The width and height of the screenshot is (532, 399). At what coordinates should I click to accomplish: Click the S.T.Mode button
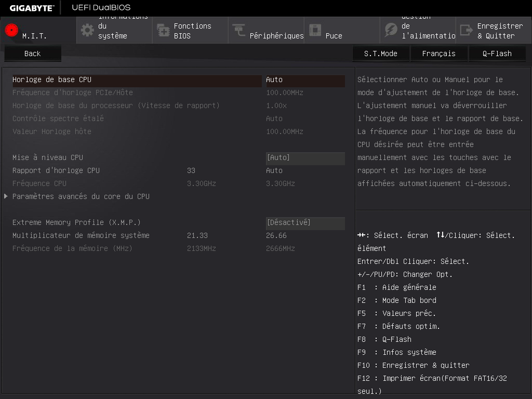(381, 54)
